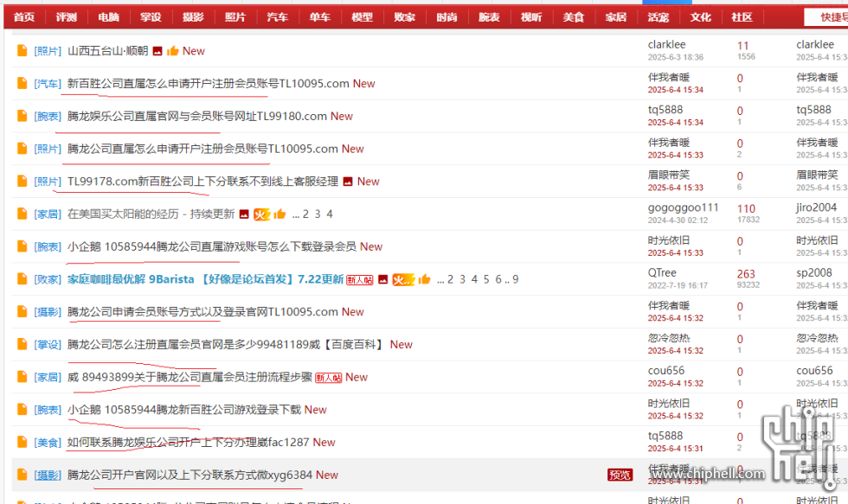Screen dimensions: 848x504
Task: Open thread 家庭咖啡最优解 9Barista
Action: point(206,279)
